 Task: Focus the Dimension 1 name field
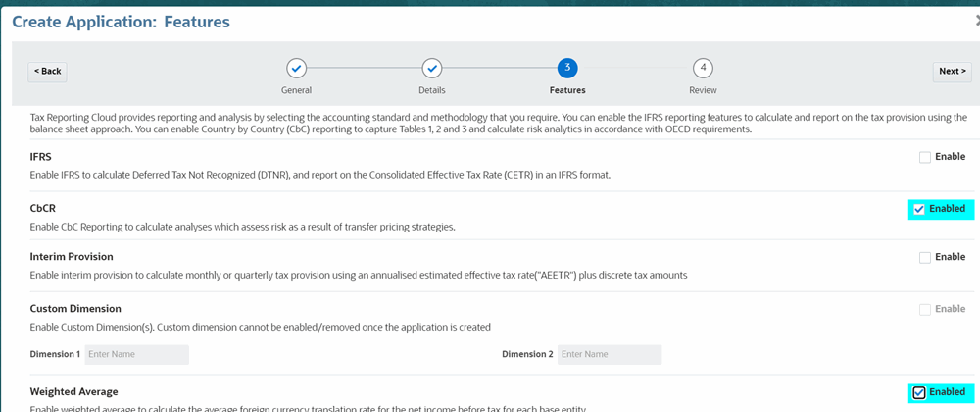tap(137, 354)
